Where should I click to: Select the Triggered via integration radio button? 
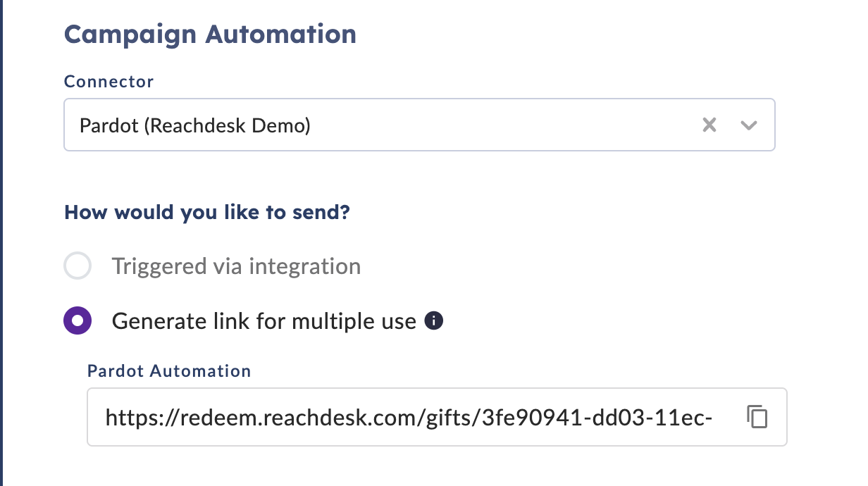point(77,266)
